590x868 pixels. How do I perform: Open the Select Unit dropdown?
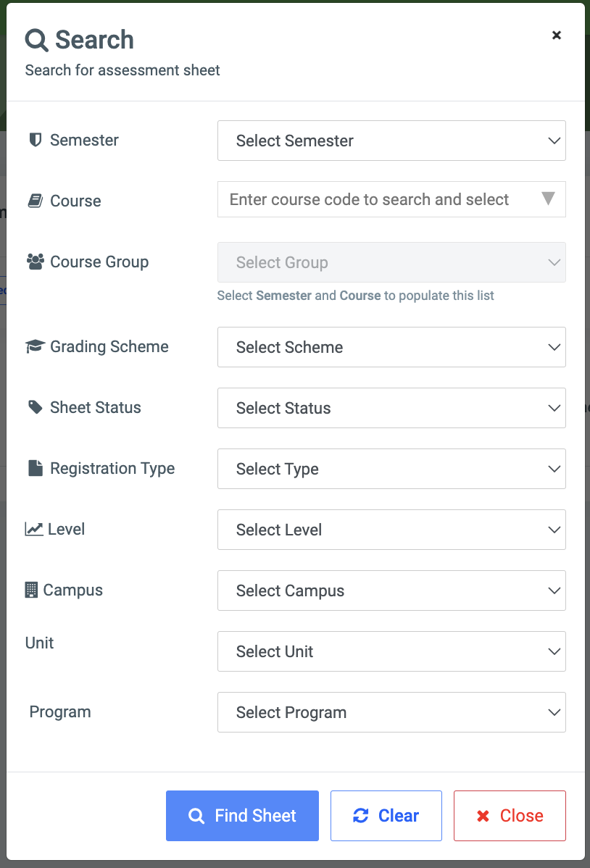point(391,651)
